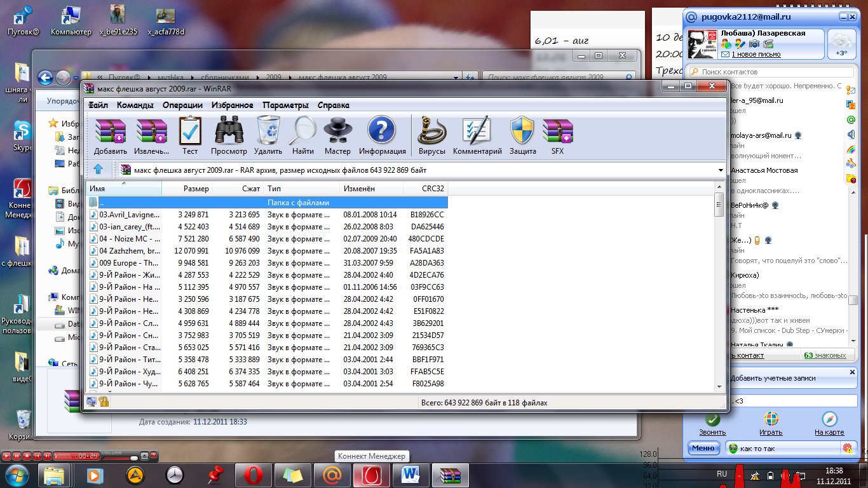Click green @ icon in Agent sidebar
The height and width of the screenshot is (488, 868).
pyautogui.click(x=851, y=119)
